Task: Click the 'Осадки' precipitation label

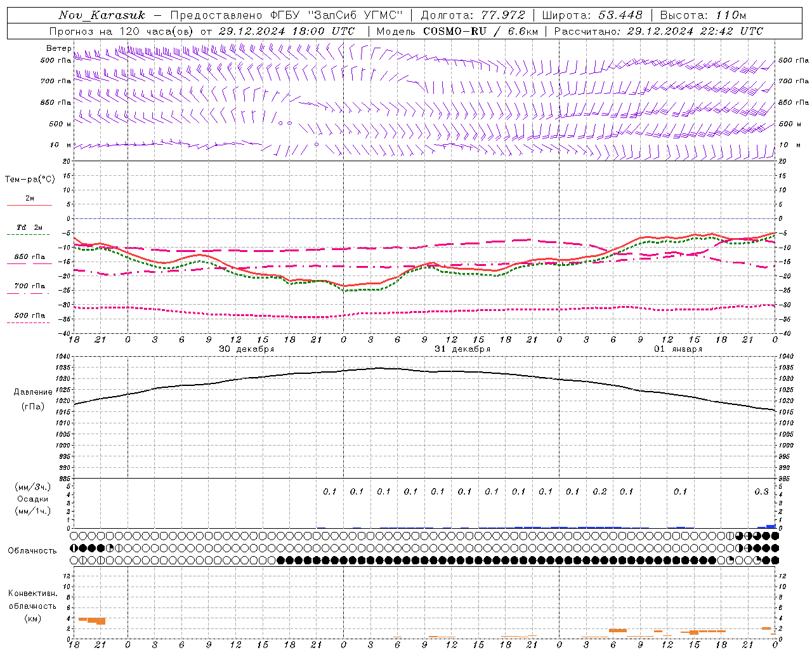Action: coord(32,499)
